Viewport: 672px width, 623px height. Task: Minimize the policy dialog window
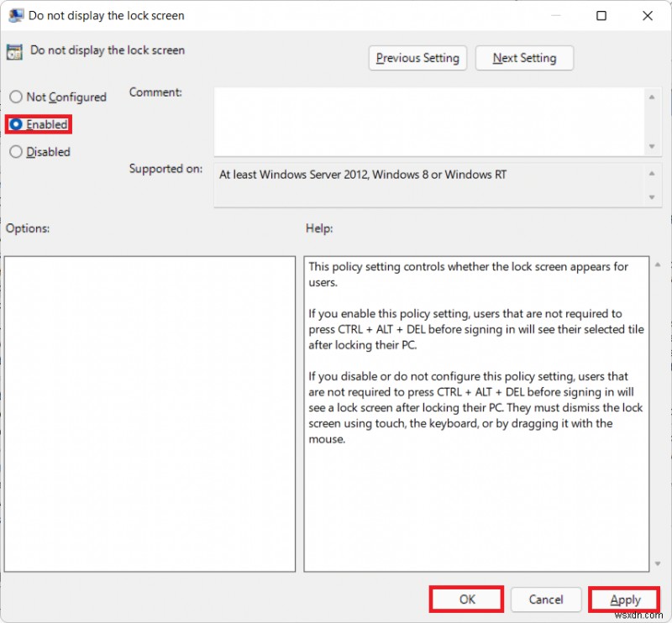click(556, 16)
